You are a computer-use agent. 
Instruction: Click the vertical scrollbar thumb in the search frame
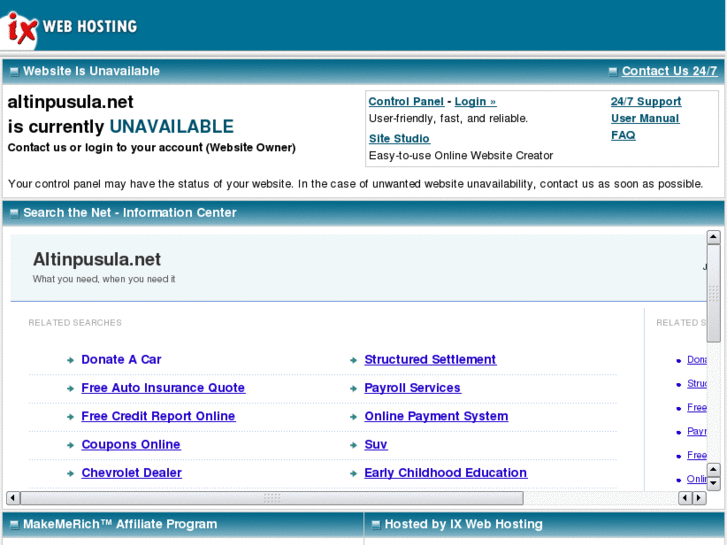point(713,294)
